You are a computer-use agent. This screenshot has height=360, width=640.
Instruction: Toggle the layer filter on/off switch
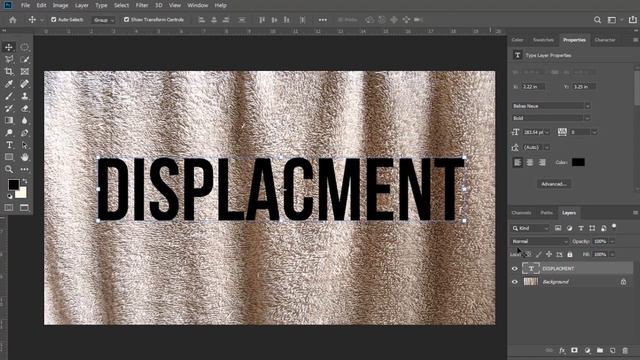[x=614, y=227]
